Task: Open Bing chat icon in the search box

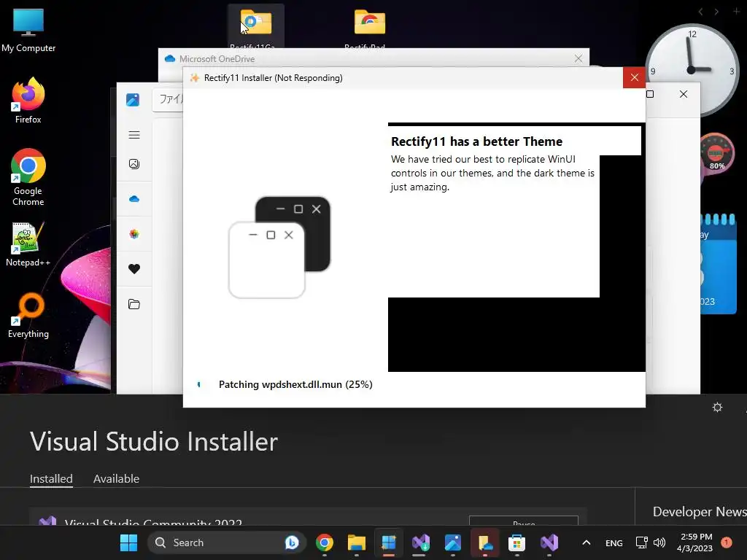Action: coord(292,542)
